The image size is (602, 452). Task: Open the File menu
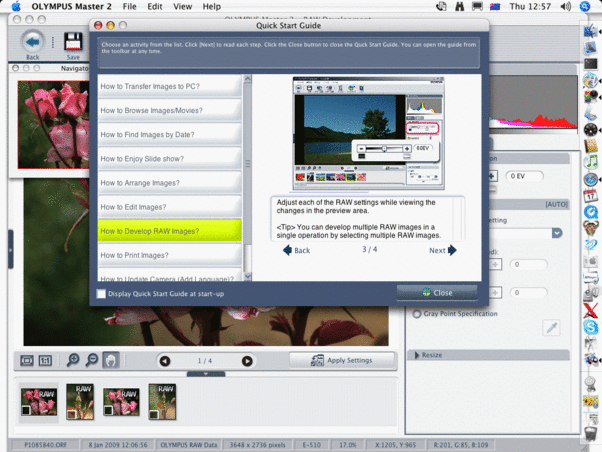(x=130, y=6)
